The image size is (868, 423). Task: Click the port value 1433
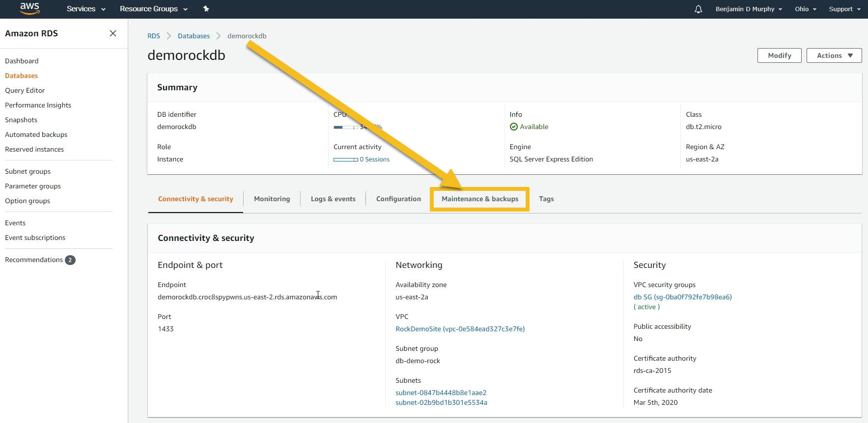(166, 329)
